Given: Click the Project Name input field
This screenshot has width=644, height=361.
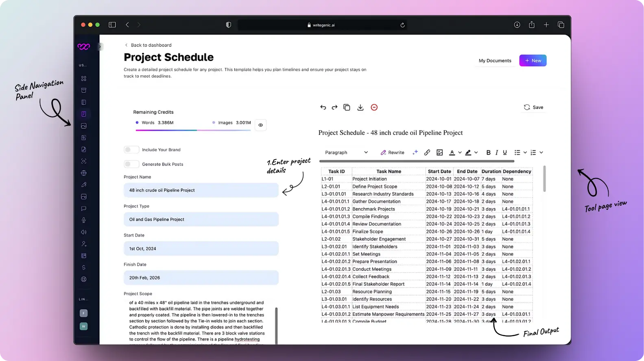Looking at the screenshot, I should coord(201,190).
